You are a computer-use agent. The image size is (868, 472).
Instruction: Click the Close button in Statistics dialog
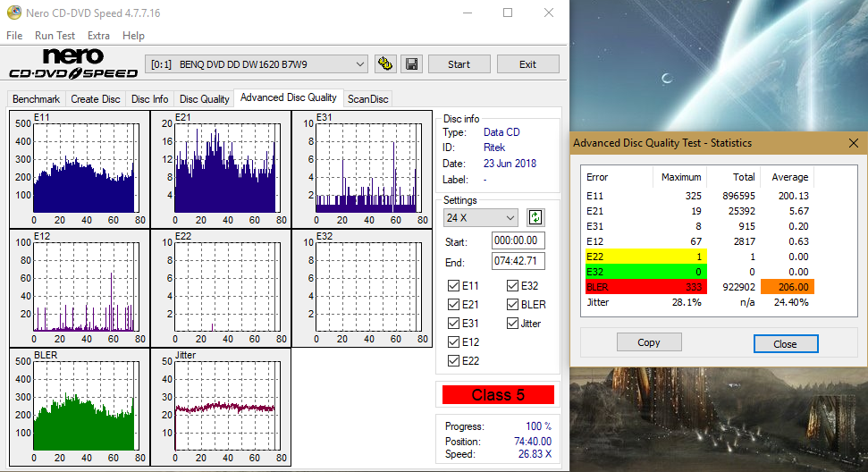(786, 343)
